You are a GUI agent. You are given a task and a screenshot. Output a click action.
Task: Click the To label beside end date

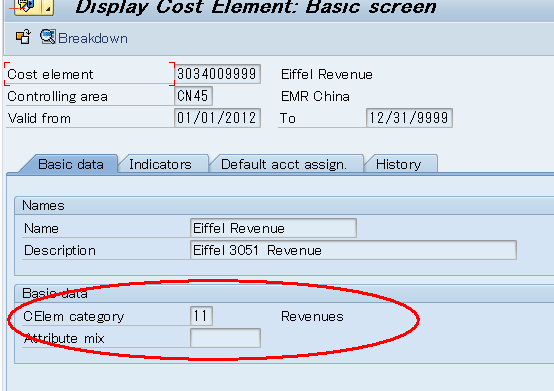point(288,118)
